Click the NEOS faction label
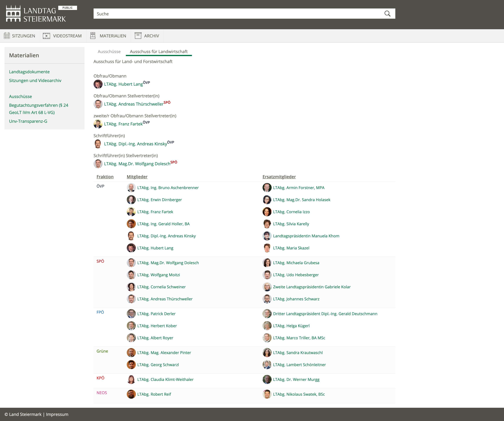504x421 pixels. (x=102, y=393)
